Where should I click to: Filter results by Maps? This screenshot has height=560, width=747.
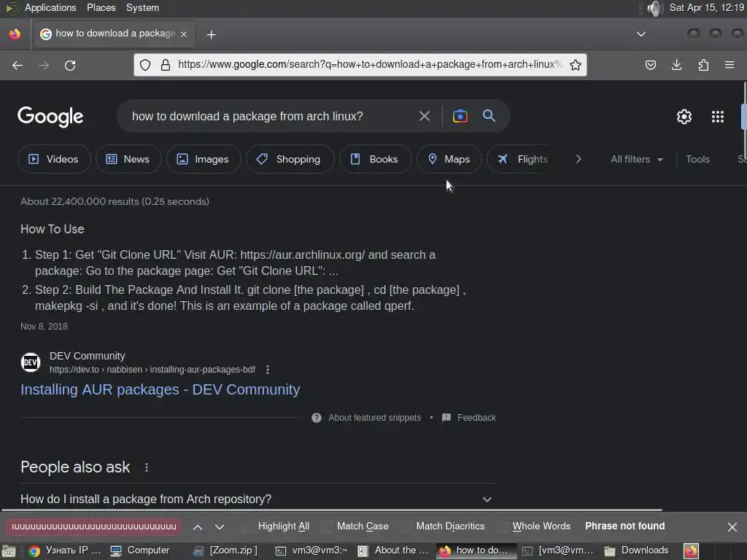[449, 159]
